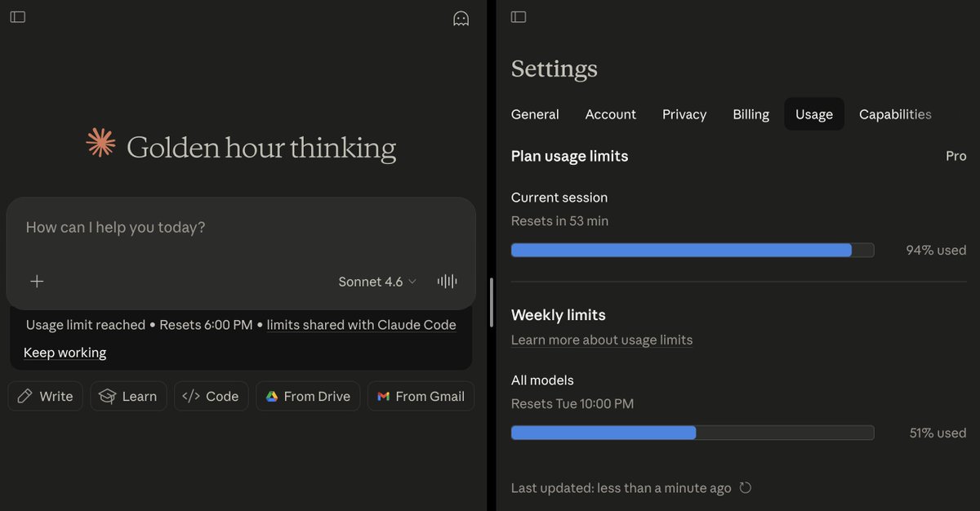Open the Billing settings tab

(x=751, y=114)
